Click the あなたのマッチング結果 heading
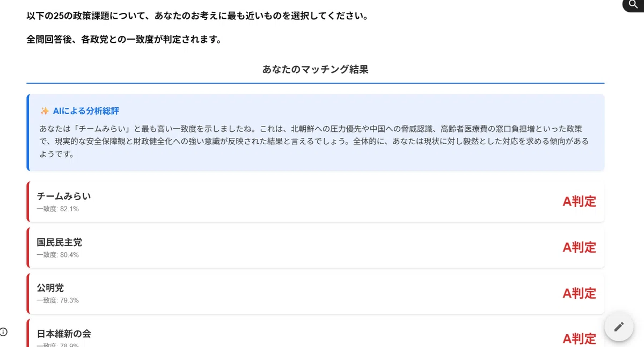Screen dimensions: 644x347 tap(316, 69)
